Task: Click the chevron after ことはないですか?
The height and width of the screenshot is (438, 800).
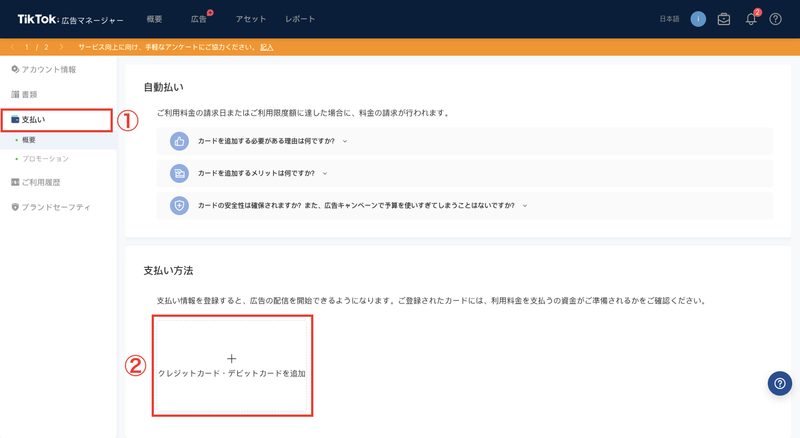Action: [x=525, y=206]
